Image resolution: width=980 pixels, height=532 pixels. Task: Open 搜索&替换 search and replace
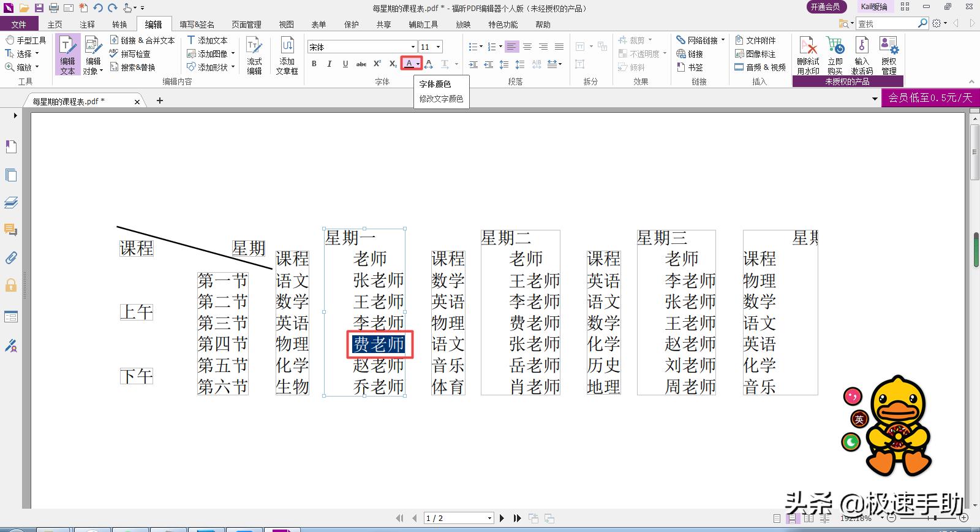(132, 67)
